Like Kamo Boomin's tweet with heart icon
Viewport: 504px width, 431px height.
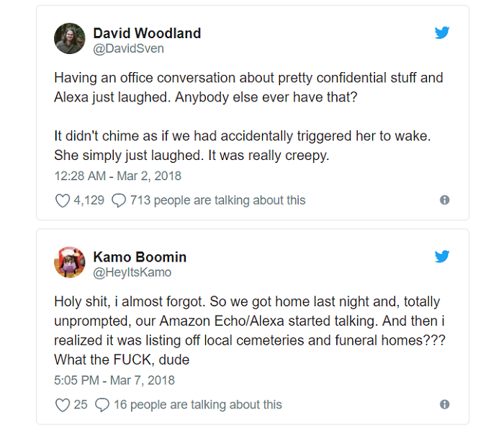(x=63, y=405)
